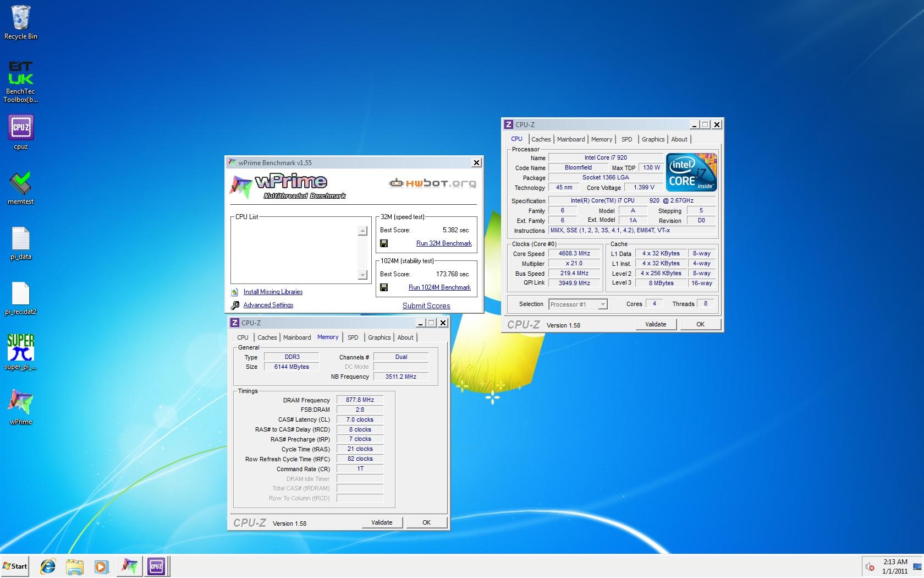Viewport: 924px width, 578px height.
Task: Click the 173.768 sec best score
Action: coord(452,274)
